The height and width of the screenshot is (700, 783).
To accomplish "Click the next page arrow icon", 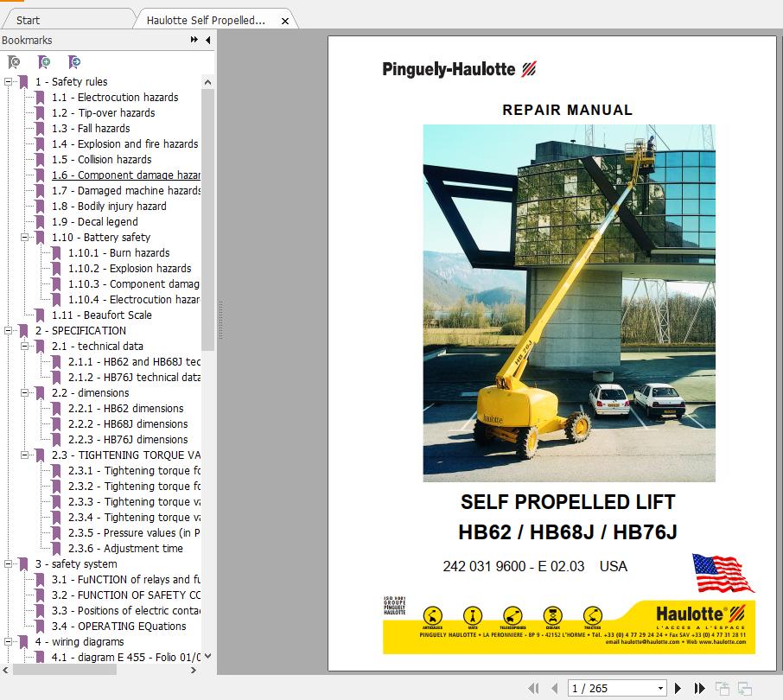I will (678, 687).
